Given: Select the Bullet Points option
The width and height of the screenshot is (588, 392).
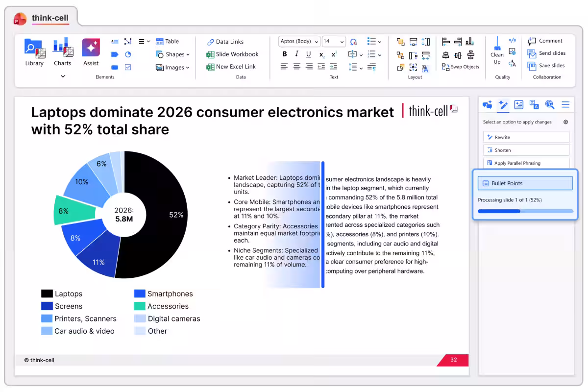Looking at the screenshot, I should (x=525, y=183).
